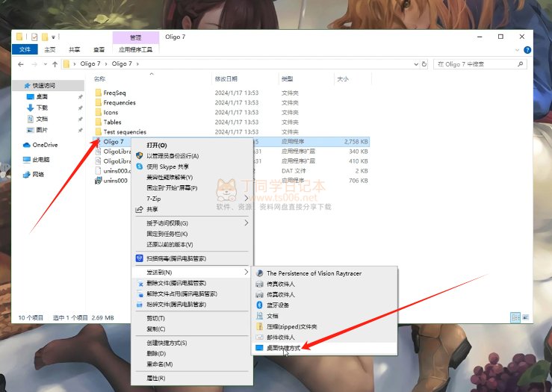Select 网络 in the navigation pane
The image size is (552, 392).
pos(49,174)
